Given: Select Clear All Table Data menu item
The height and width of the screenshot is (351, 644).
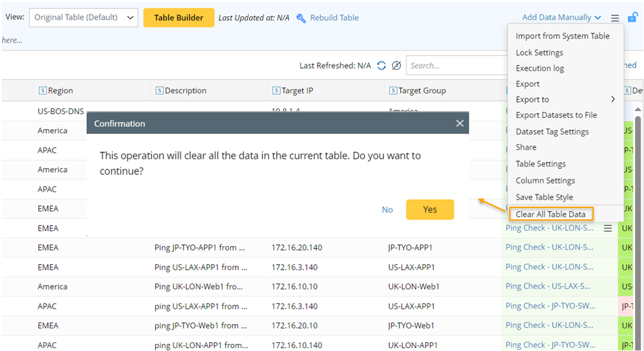Looking at the screenshot, I should pyautogui.click(x=550, y=214).
